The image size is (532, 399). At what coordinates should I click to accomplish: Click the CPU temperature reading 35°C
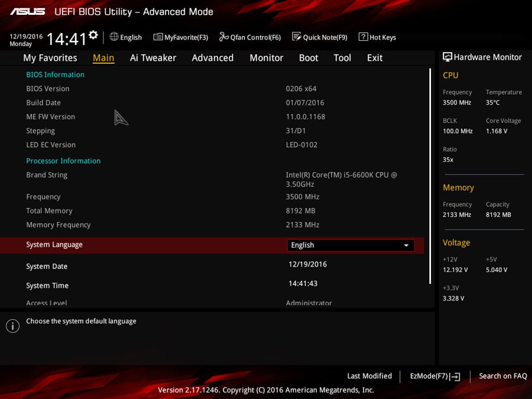(492, 102)
